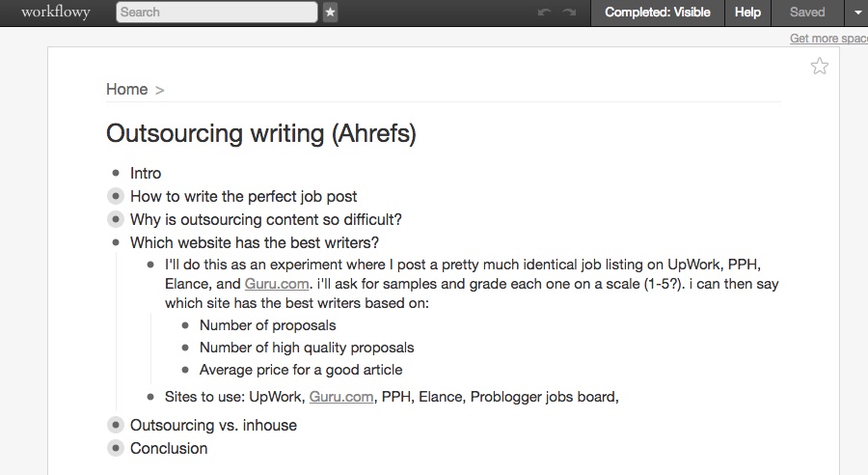Click the star icon beside search box

(x=331, y=13)
